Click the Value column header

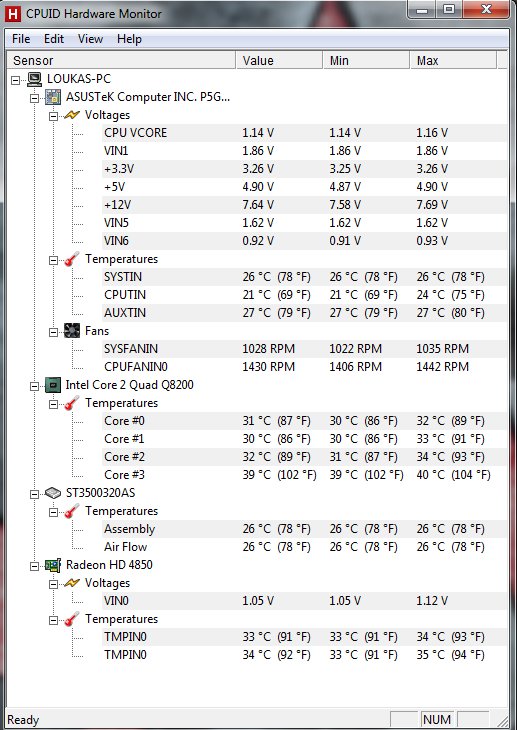(x=279, y=61)
